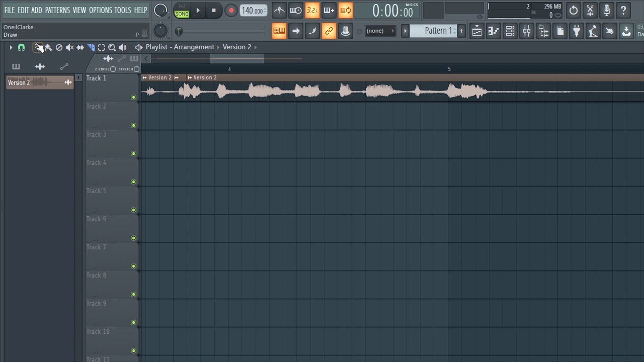Toggle PAT/SONG mode switch
The height and width of the screenshot is (362, 644).
click(182, 11)
